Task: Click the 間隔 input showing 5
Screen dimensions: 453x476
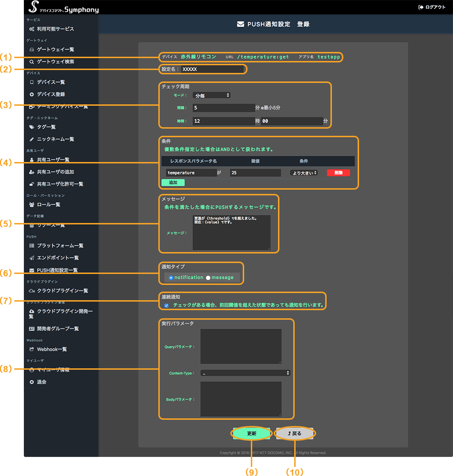Action: point(224,108)
